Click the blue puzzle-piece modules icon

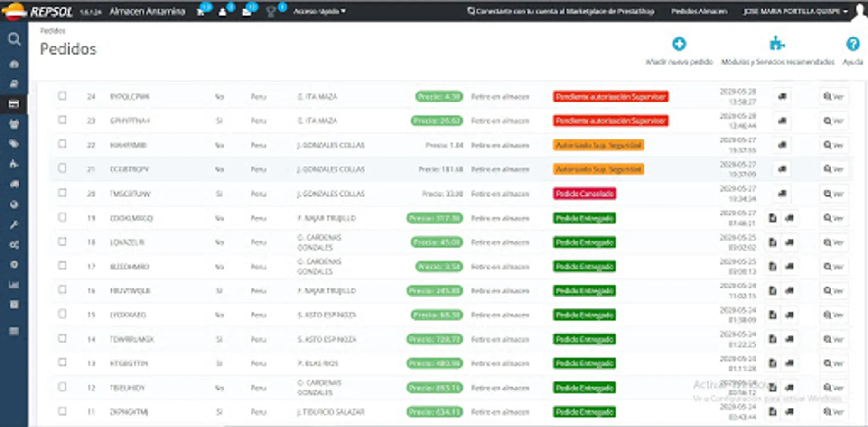[x=777, y=44]
